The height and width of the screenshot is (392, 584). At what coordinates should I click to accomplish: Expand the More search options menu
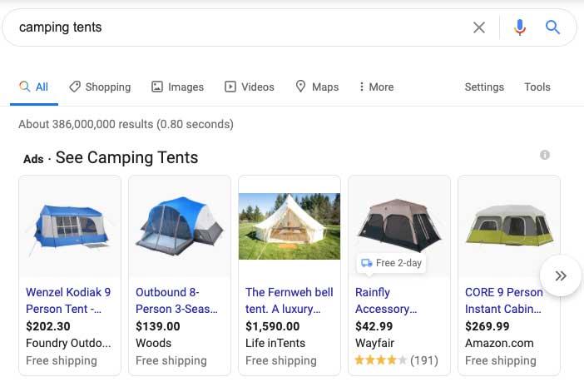pyautogui.click(x=376, y=87)
